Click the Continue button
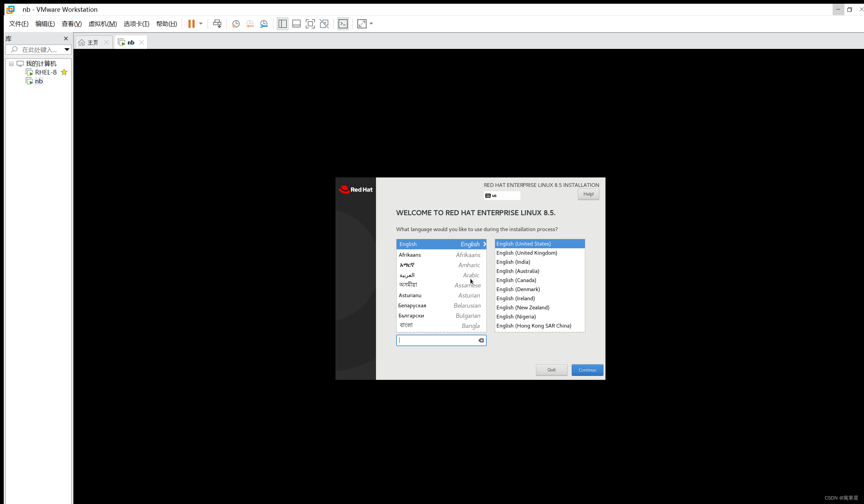The width and height of the screenshot is (864, 504). pos(587,370)
